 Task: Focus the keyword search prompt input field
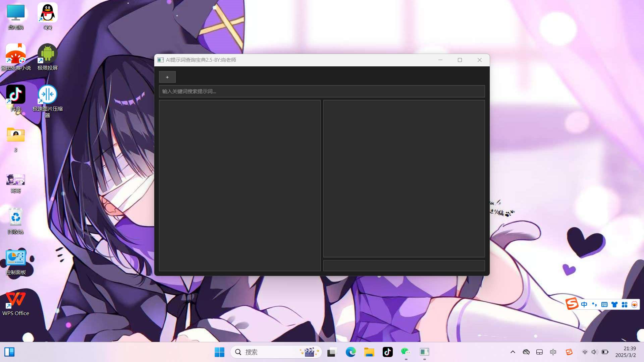322,91
